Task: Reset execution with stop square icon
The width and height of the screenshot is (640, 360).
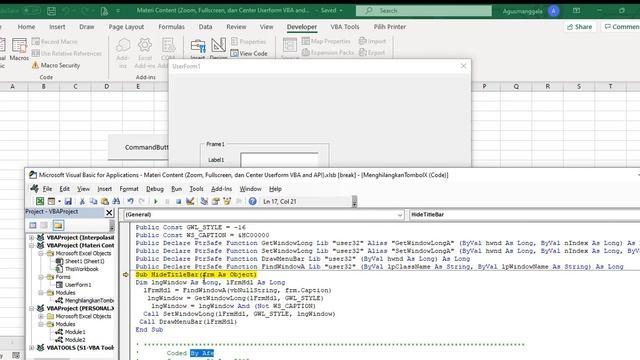Action: (x=178, y=201)
